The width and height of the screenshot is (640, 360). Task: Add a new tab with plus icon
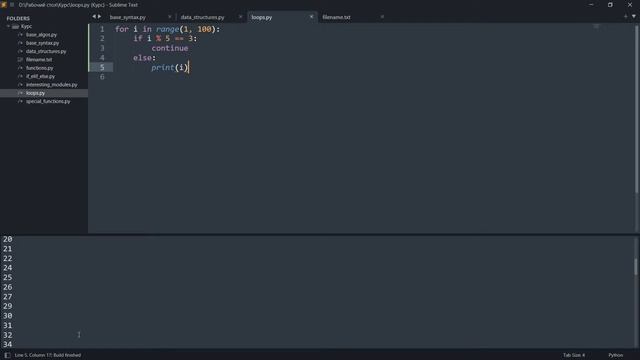pos(625,16)
